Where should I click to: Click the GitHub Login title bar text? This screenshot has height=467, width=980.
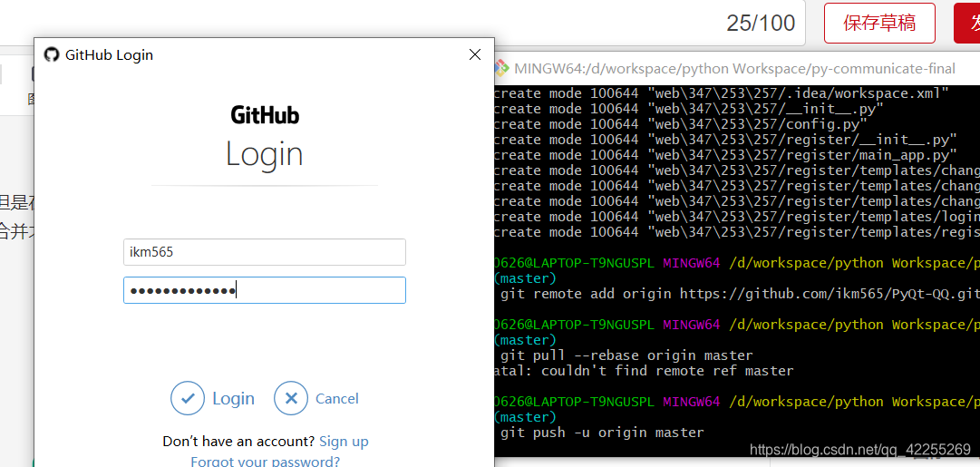point(109,55)
